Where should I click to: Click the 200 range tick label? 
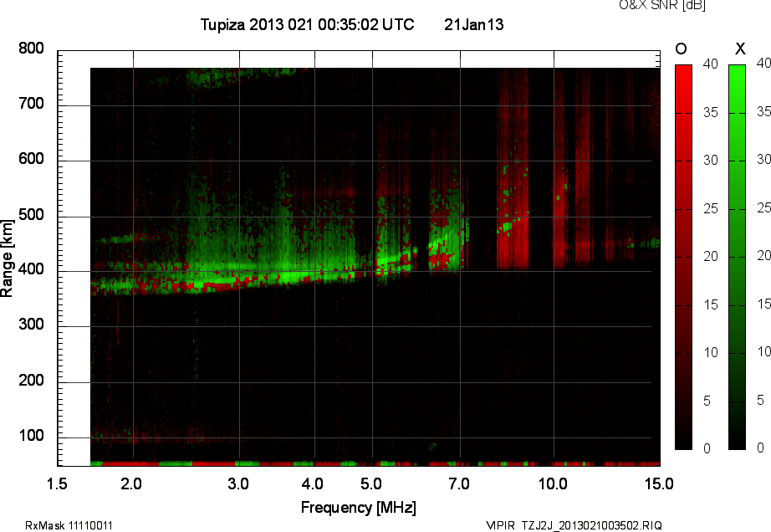(31, 380)
